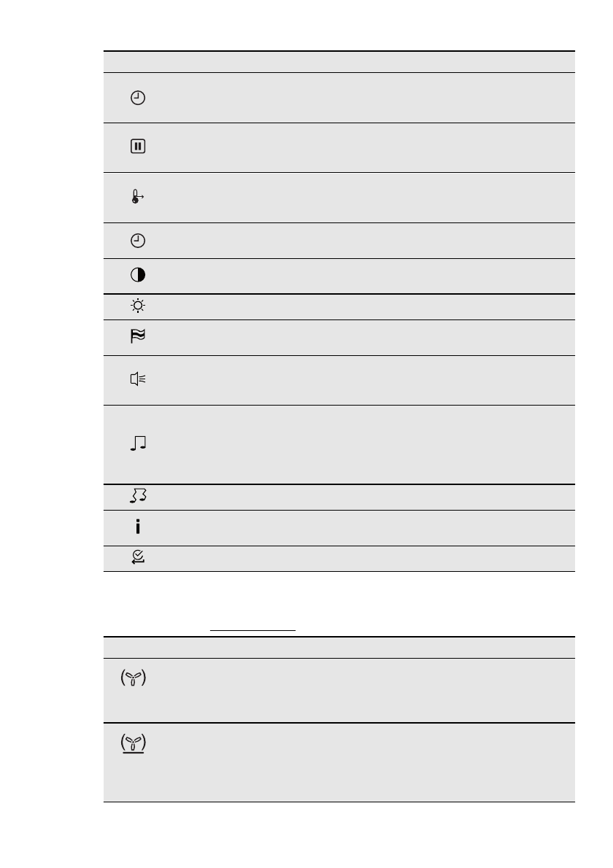
Task: Click the clock icon above the pause icon
Action: [x=138, y=98]
